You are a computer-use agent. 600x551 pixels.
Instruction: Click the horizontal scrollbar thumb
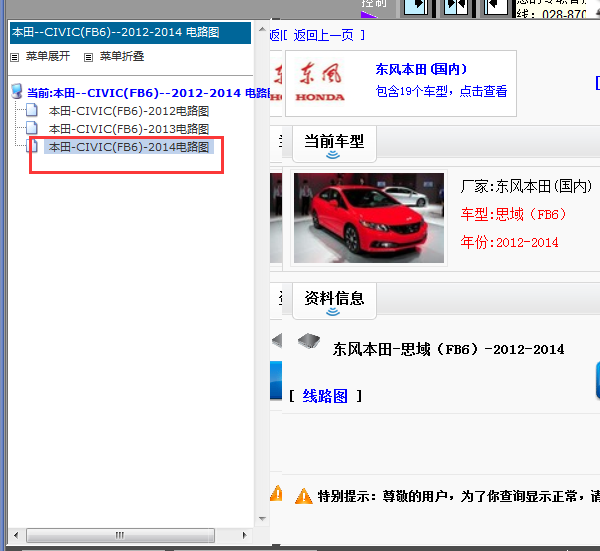click(x=120, y=535)
